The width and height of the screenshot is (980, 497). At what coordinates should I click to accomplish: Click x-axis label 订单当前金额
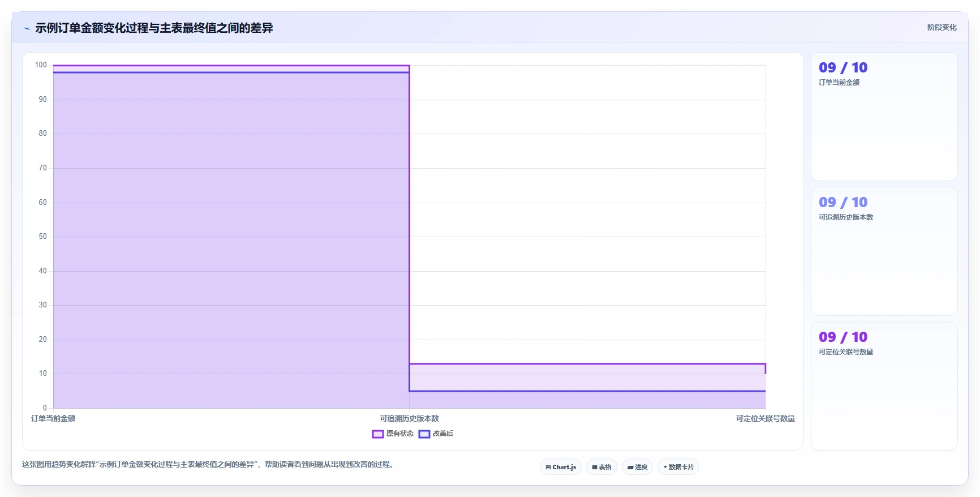pyautogui.click(x=53, y=418)
